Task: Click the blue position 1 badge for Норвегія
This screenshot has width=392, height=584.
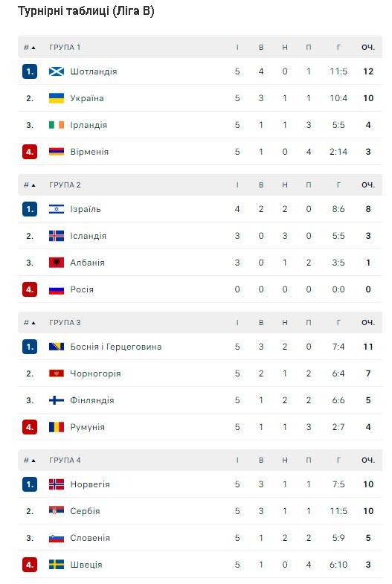Action: tap(30, 484)
